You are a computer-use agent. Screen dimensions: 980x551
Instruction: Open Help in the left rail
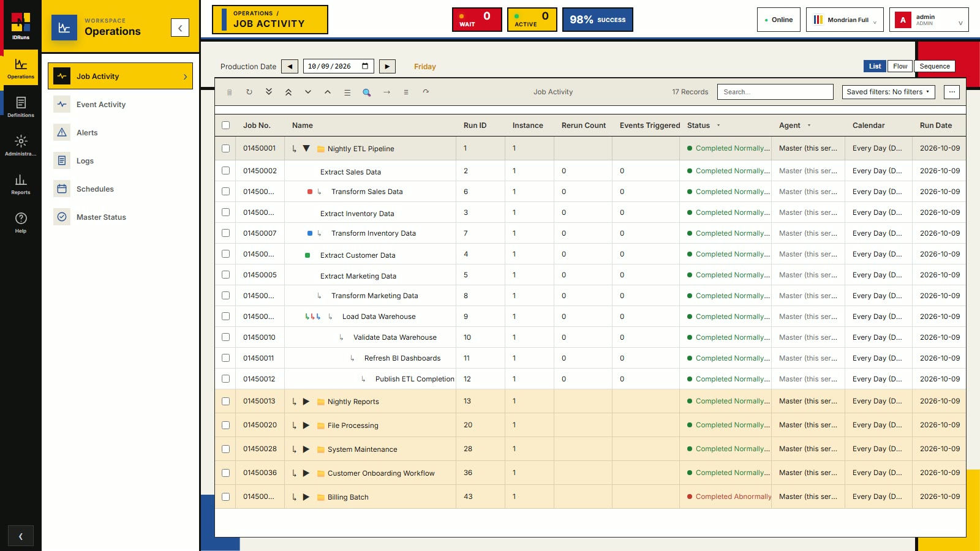point(21,222)
